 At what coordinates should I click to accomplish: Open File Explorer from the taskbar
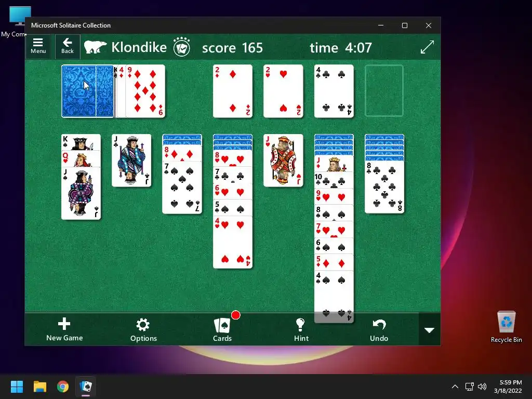pos(39,387)
